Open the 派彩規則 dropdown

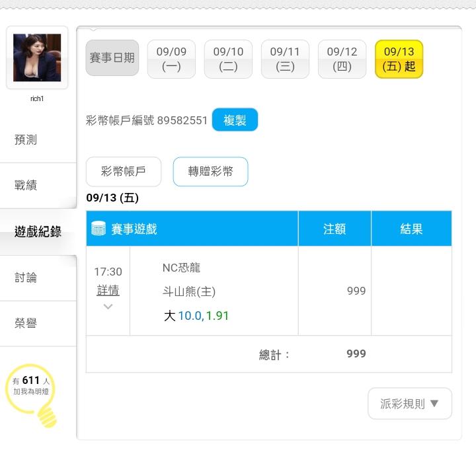tap(410, 404)
